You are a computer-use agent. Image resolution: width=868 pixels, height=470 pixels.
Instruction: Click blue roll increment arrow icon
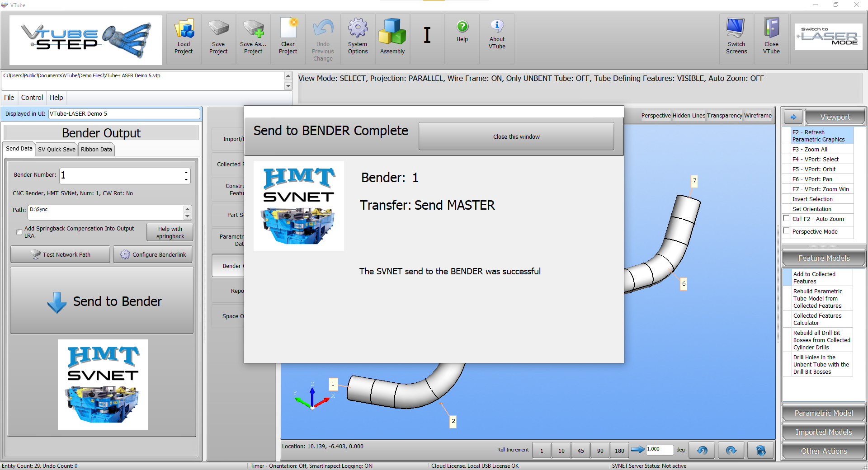[637, 449]
